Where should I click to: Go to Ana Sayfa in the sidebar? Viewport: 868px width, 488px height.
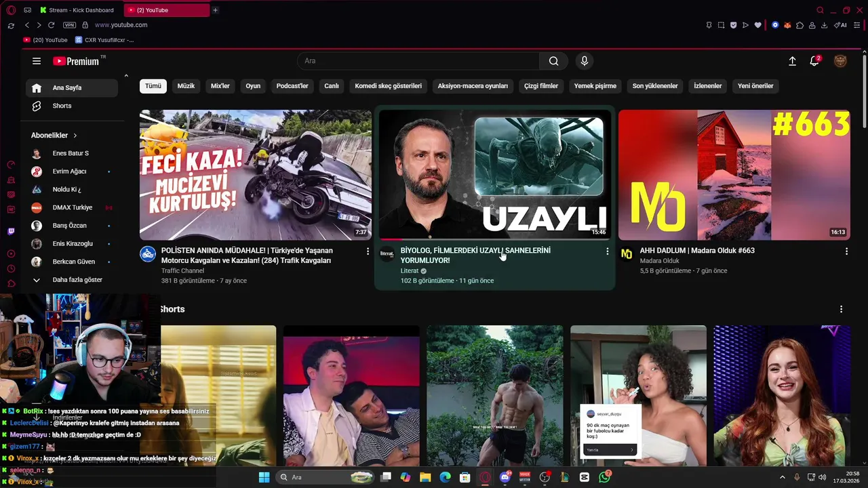coord(72,87)
